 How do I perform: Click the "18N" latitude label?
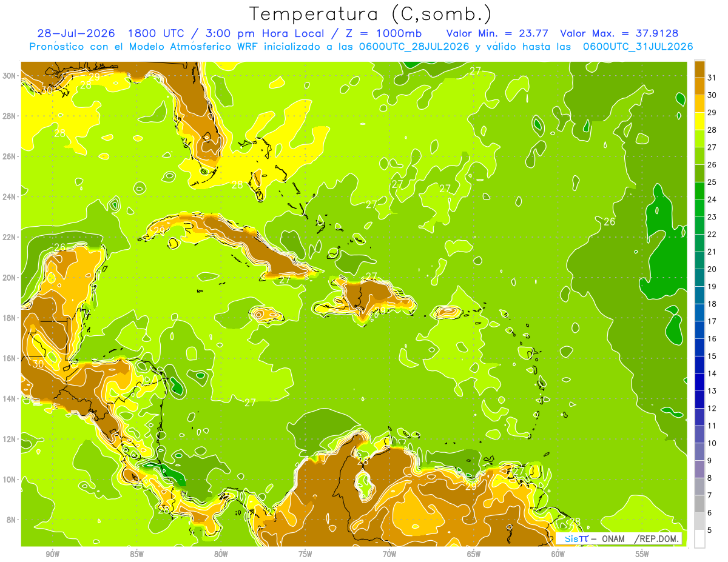[x=10, y=318]
